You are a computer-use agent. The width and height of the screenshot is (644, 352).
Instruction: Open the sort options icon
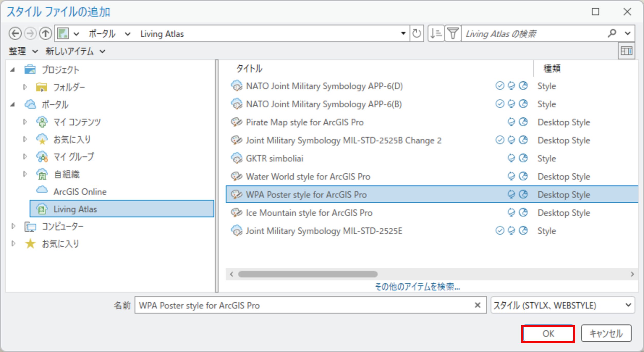click(436, 34)
